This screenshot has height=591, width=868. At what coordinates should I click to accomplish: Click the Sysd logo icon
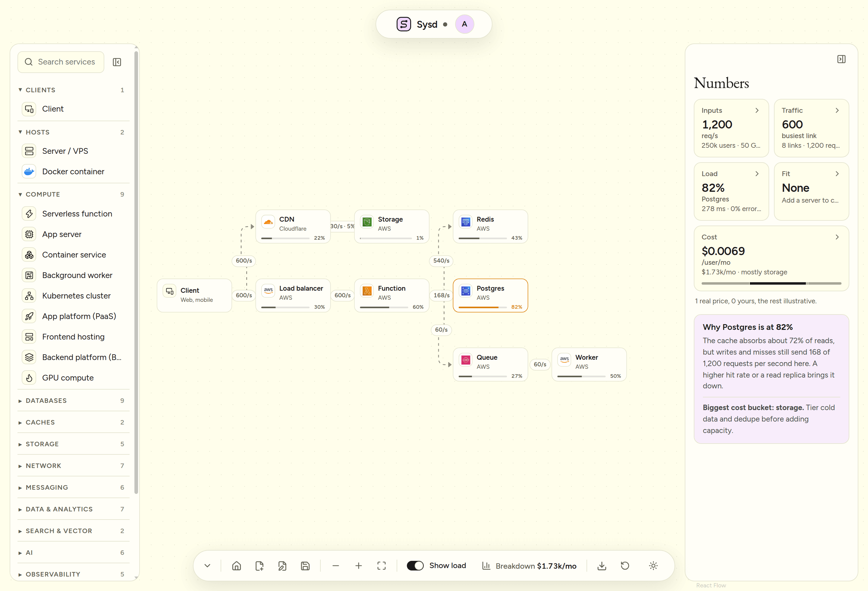pyautogui.click(x=404, y=24)
